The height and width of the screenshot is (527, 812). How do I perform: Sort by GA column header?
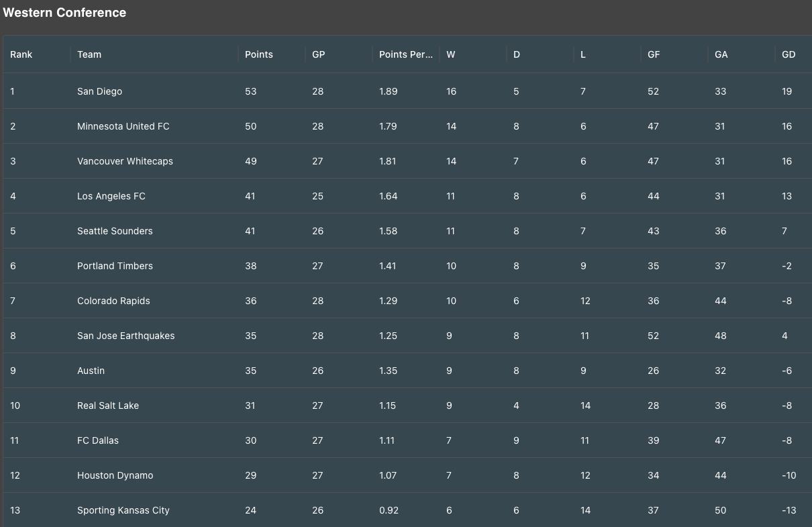pyautogui.click(x=721, y=54)
